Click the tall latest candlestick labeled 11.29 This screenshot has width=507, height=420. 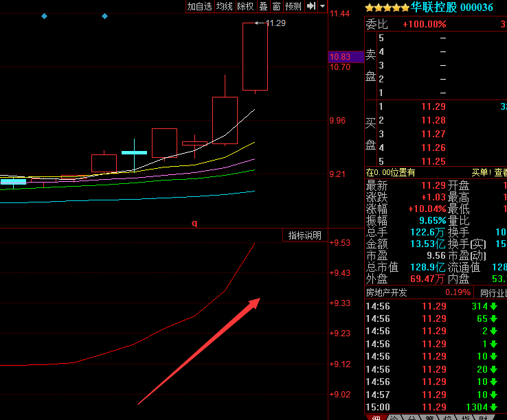[255, 56]
